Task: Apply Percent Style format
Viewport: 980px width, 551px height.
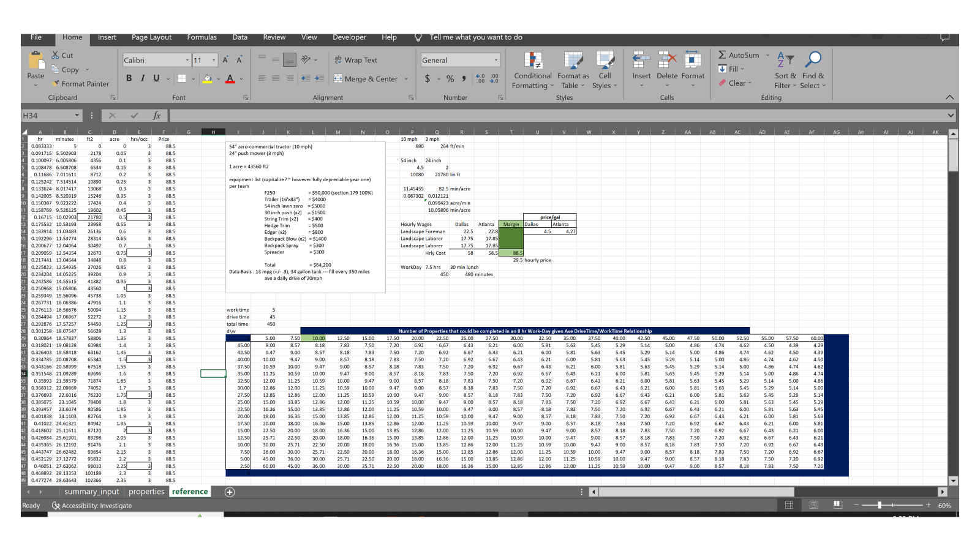Action: [x=450, y=78]
